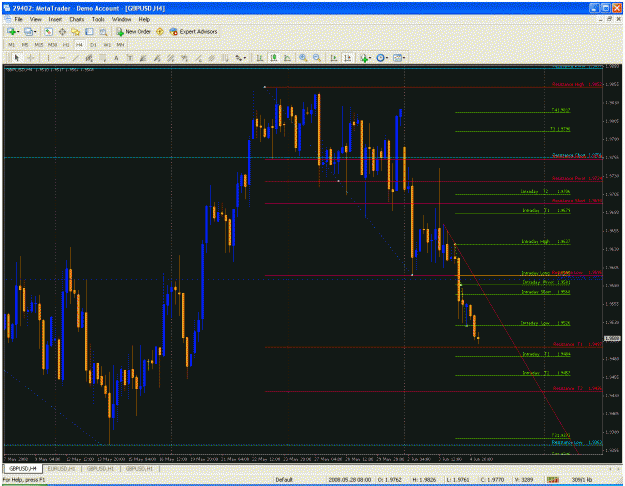Click the connection status bars icon
The height and width of the screenshot is (486, 625).
click(552, 480)
